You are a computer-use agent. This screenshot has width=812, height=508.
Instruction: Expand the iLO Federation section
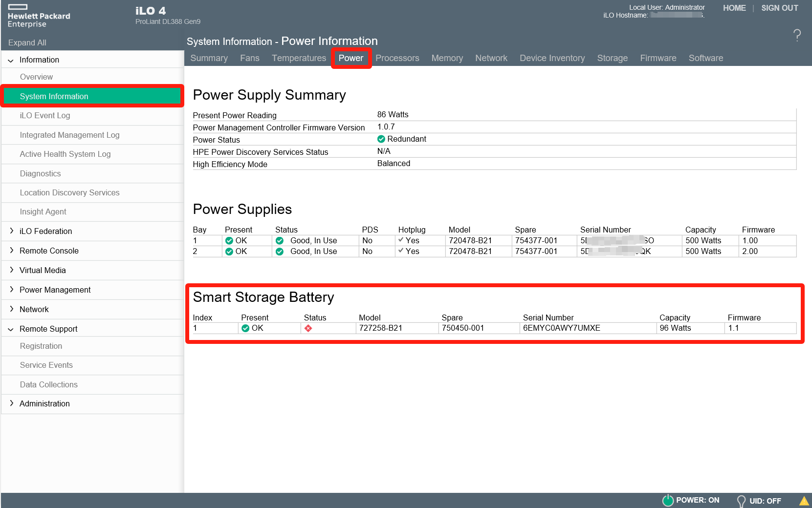click(11, 231)
